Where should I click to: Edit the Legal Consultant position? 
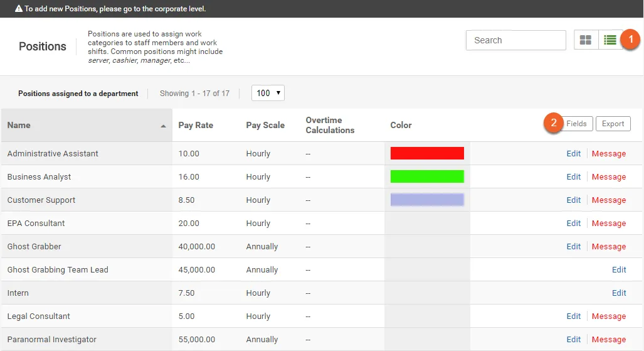pos(573,316)
